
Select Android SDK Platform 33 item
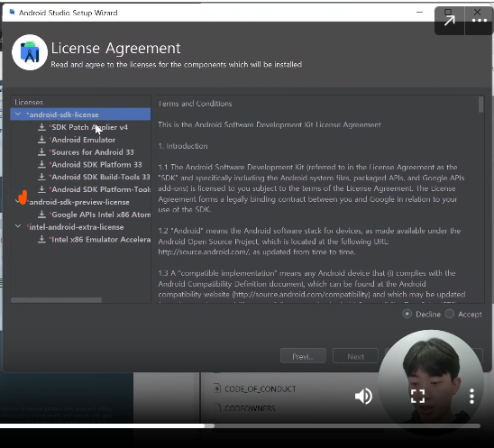point(96,164)
